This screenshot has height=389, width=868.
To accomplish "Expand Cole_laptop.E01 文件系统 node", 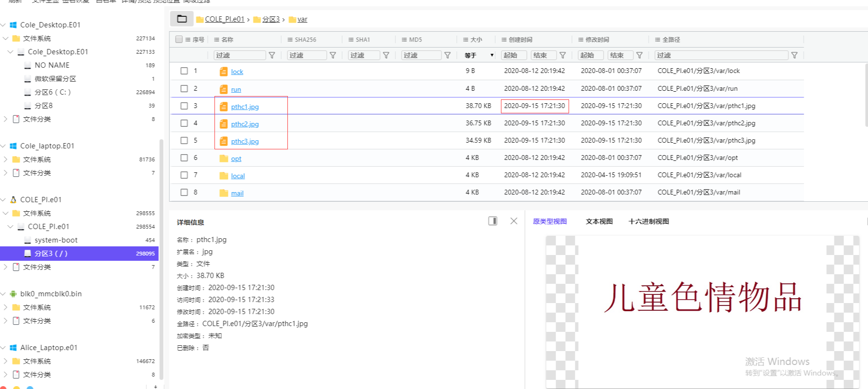I will point(5,159).
